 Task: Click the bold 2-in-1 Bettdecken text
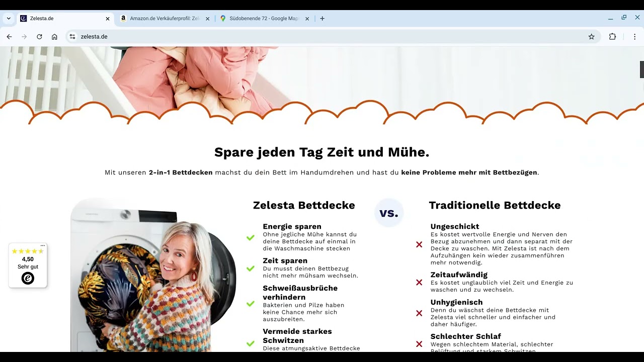pyautogui.click(x=181, y=172)
